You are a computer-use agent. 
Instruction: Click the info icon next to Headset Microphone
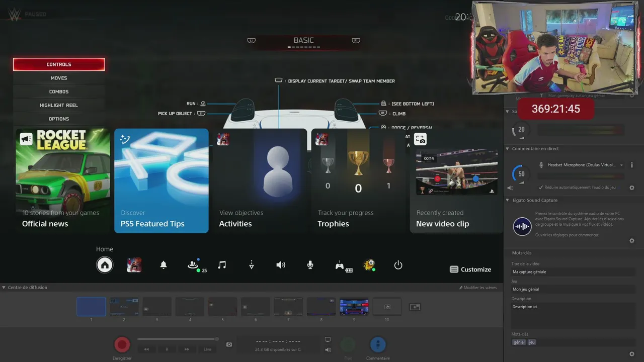[631, 165]
